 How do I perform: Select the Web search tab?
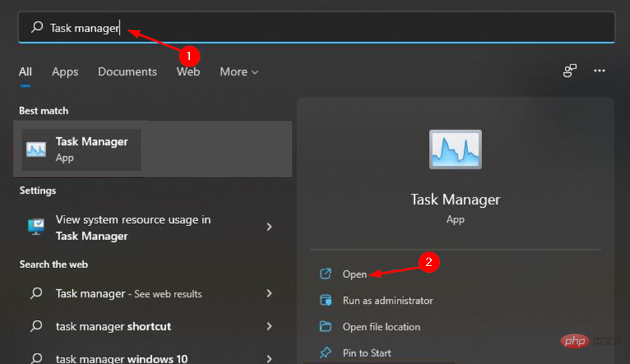coord(188,72)
